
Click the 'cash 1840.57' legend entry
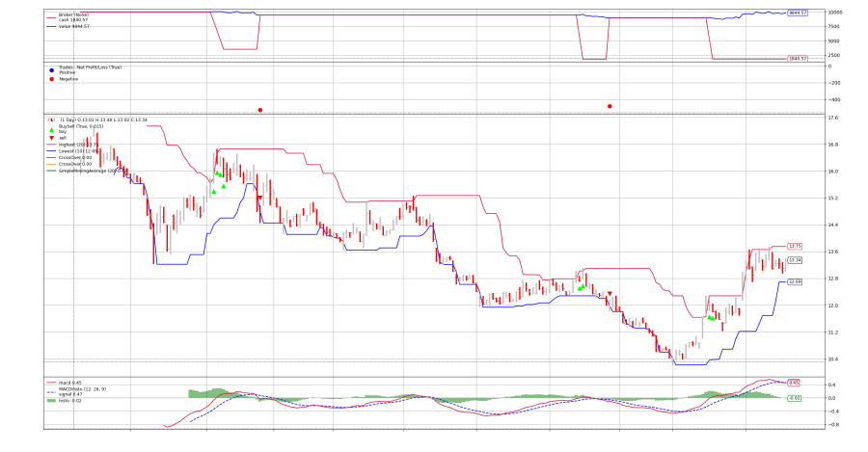click(x=73, y=20)
